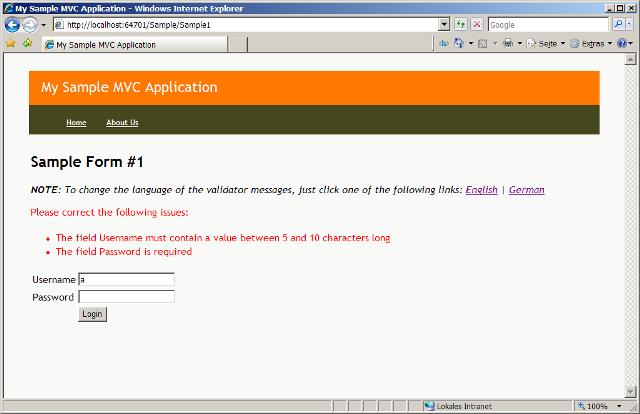Image resolution: width=640 pixels, height=414 pixels.
Task: Click the search magnifier icon
Action: [x=617, y=25]
